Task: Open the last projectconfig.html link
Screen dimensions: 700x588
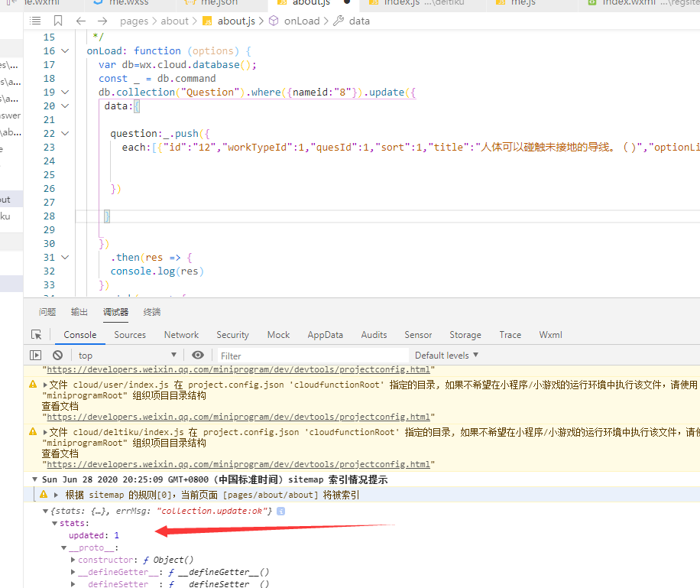Action: (238, 464)
